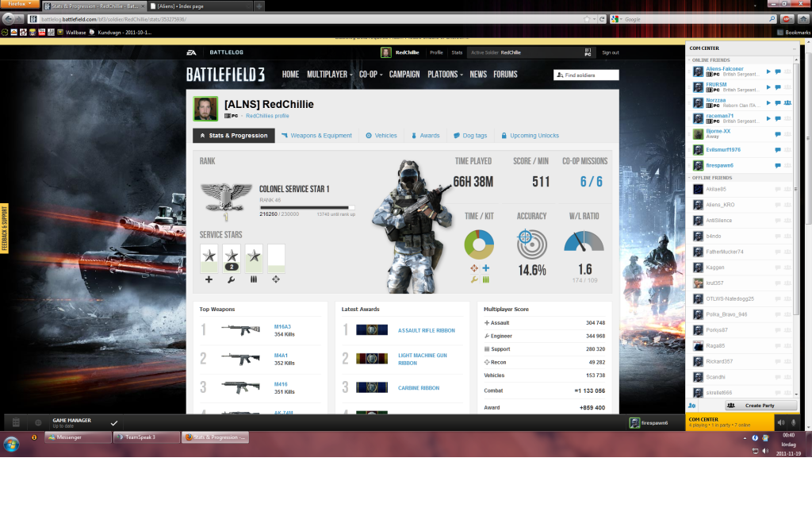Open a new Firefox tab with plus button

click(x=259, y=6)
